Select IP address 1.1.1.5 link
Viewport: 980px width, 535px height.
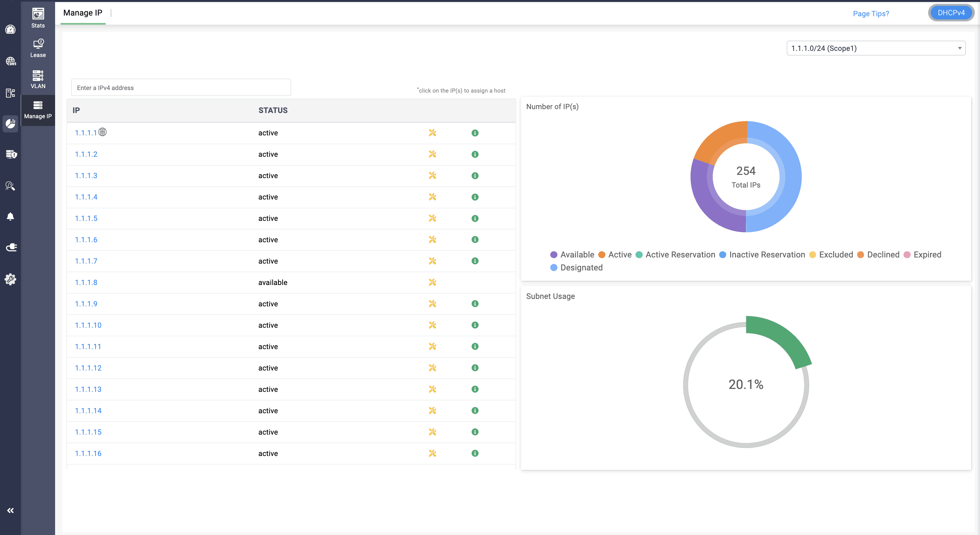pyautogui.click(x=86, y=218)
